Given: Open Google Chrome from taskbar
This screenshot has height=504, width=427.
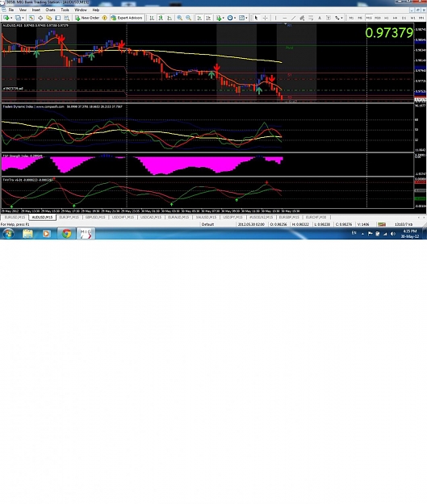Looking at the screenshot, I should 67,234.
